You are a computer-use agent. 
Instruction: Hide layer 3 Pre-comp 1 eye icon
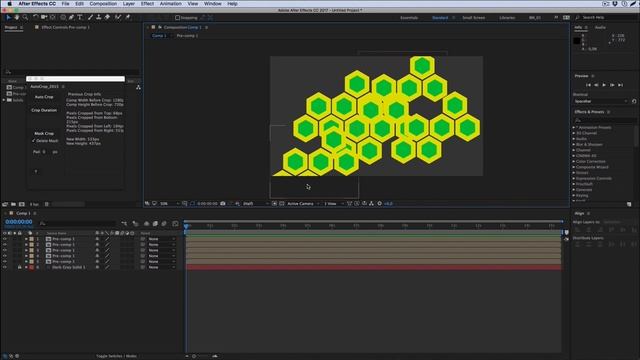coord(5,250)
